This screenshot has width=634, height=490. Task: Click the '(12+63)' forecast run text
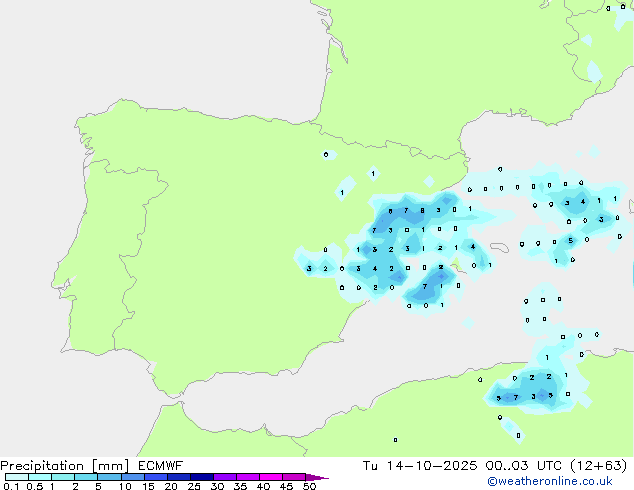click(599, 466)
